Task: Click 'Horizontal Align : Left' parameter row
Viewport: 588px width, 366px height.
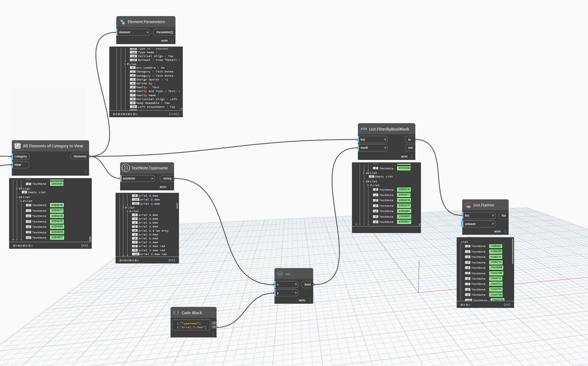Action: [154, 99]
